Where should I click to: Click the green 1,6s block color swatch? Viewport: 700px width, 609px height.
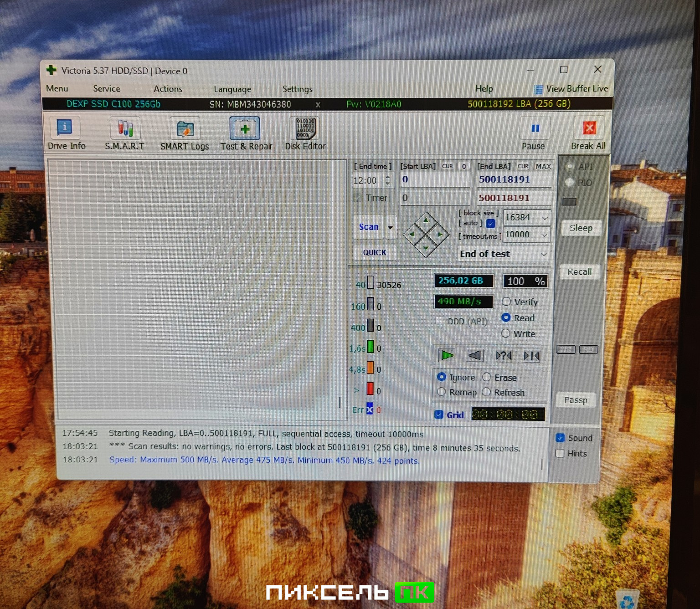pyautogui.click(x=371, y=347)
